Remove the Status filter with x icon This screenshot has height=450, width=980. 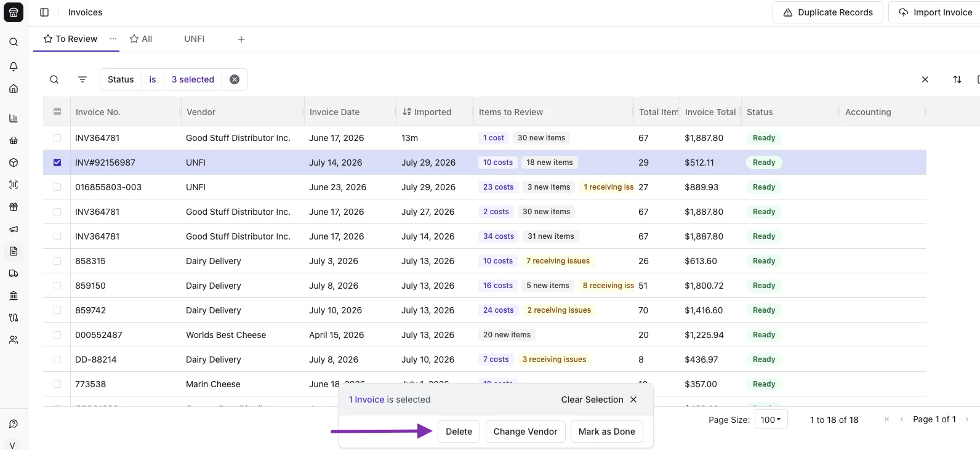coord(235,79)
